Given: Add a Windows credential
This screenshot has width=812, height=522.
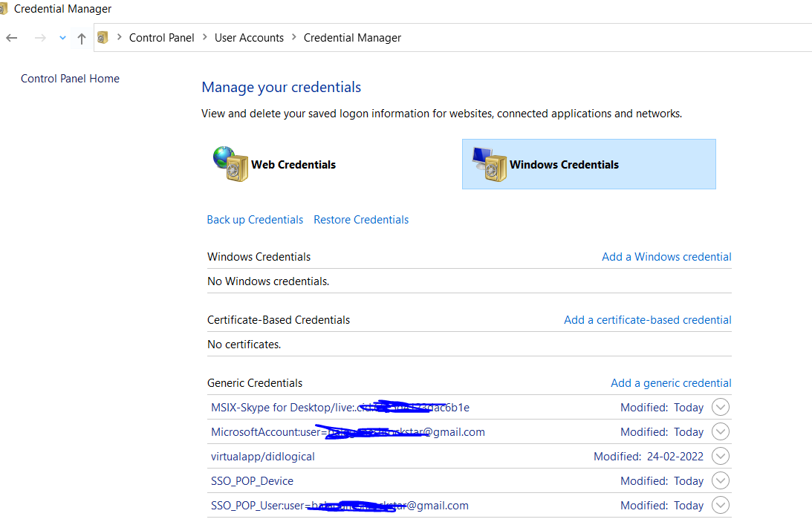Looking at the screenshot, I should click(666, 257).
